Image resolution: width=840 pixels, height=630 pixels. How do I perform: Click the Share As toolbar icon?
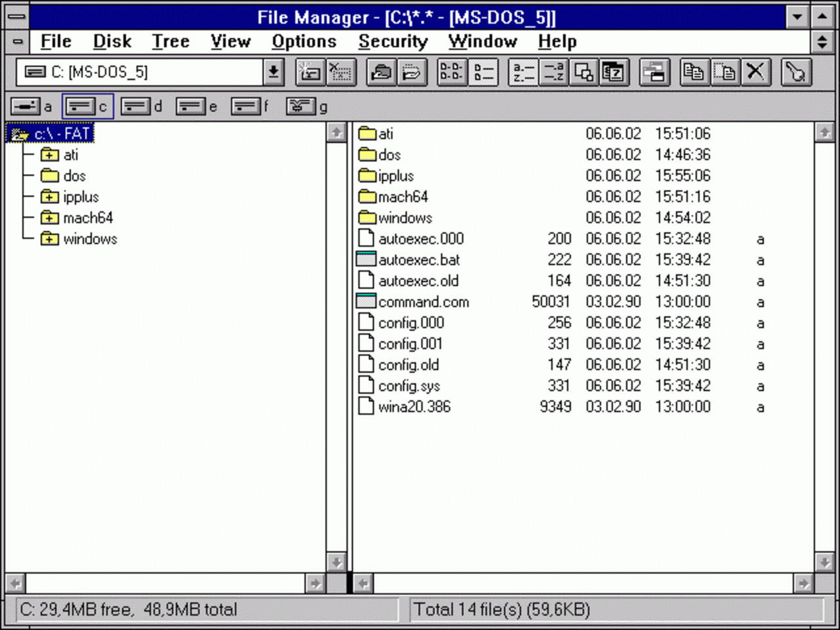(x=381, y=72)
